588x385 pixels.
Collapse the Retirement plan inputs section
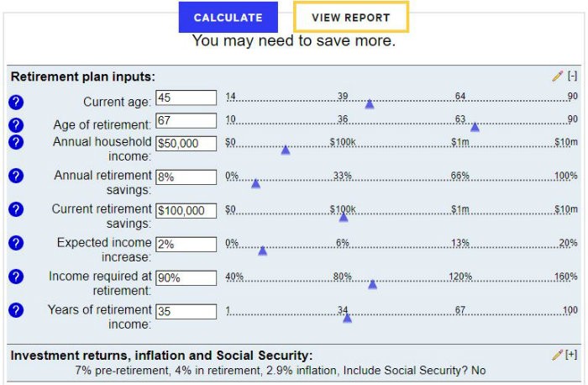click(573, 76)
